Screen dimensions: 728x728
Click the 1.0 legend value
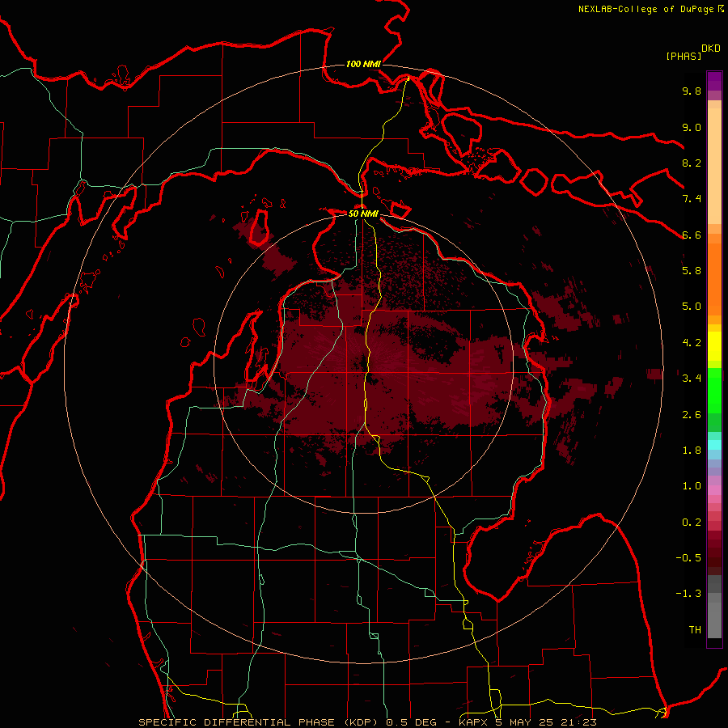[692, 486]
